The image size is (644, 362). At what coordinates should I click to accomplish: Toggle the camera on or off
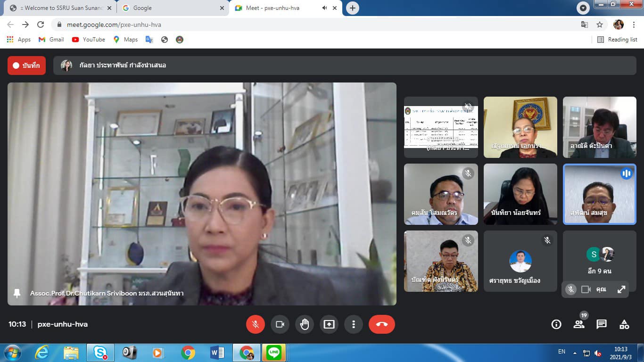click(x=280, y=324)
